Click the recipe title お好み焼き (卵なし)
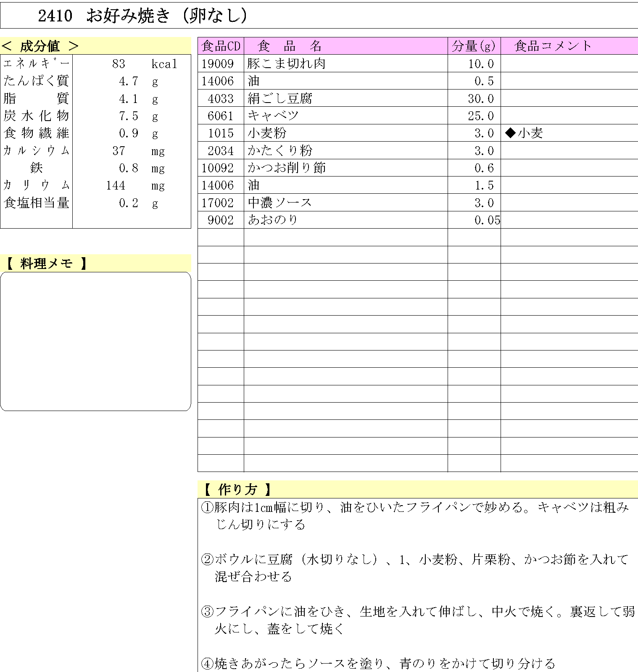The width and height of the screenshot is (638, 672). click(x=166, y=16)
